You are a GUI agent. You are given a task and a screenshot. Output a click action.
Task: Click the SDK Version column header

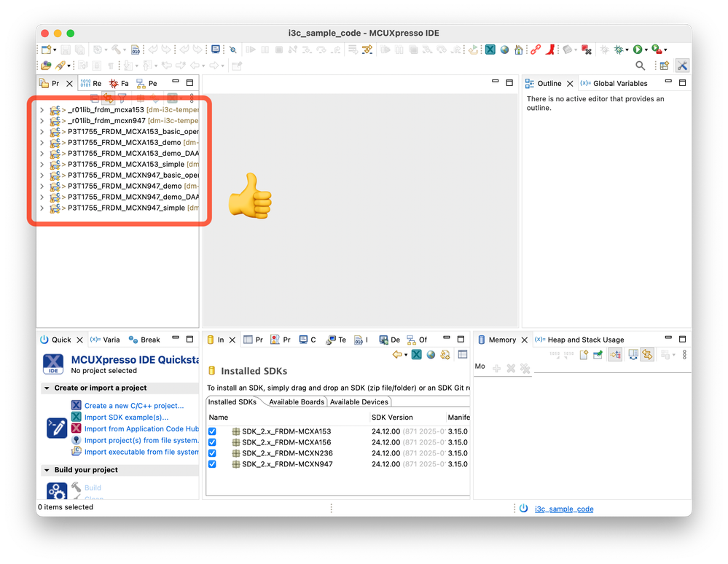(x=392, y=418)
